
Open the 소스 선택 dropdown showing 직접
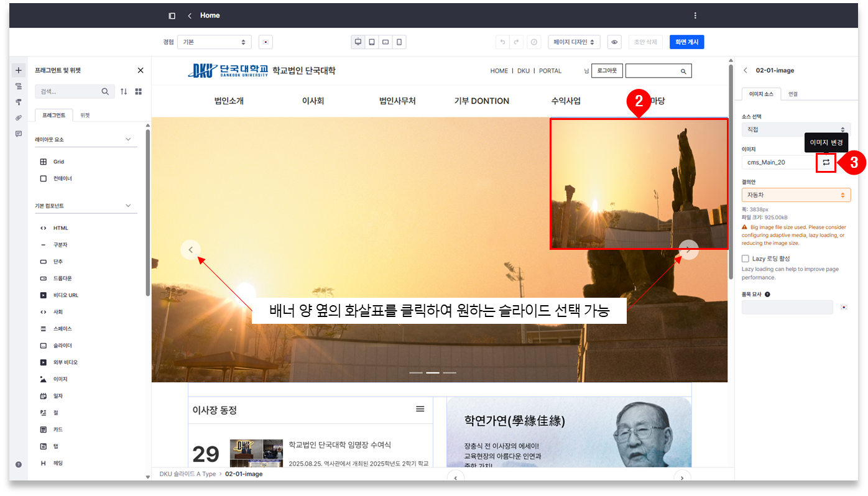coord(796,129)
